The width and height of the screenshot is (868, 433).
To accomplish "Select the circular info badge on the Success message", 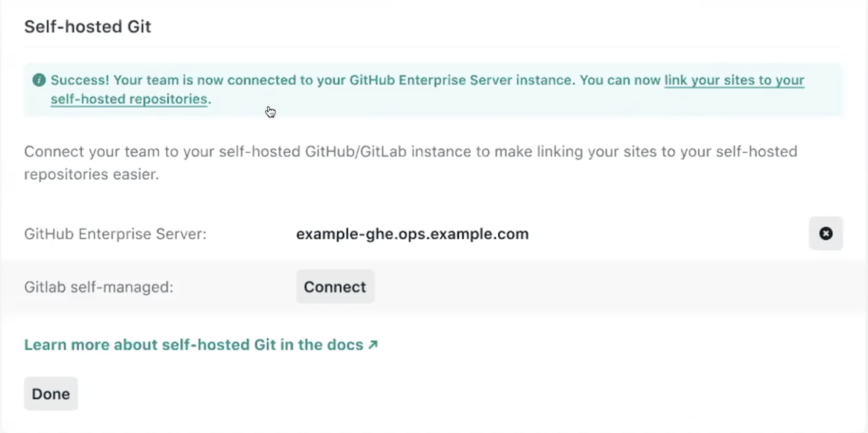I will pyautogui.click(x=39, y=80).
